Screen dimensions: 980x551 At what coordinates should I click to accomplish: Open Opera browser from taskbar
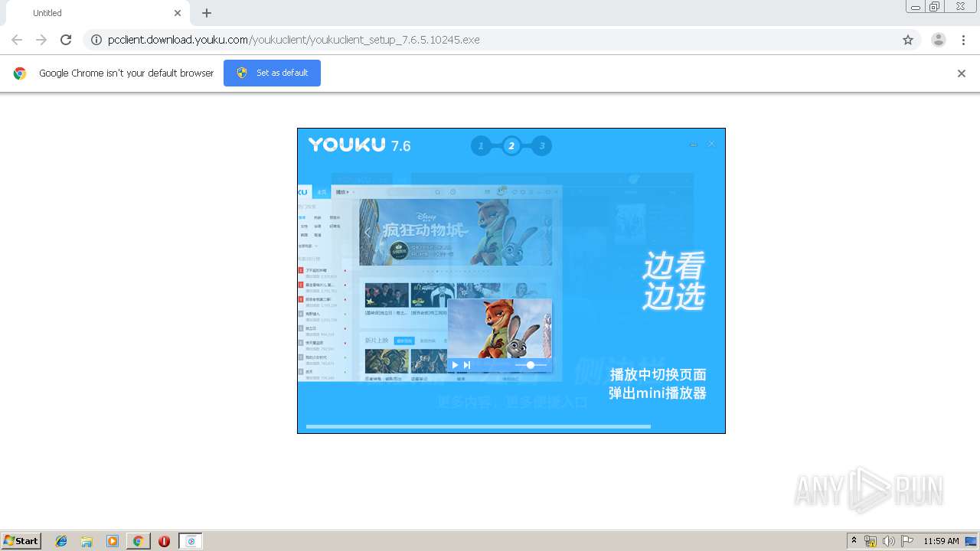164,541
